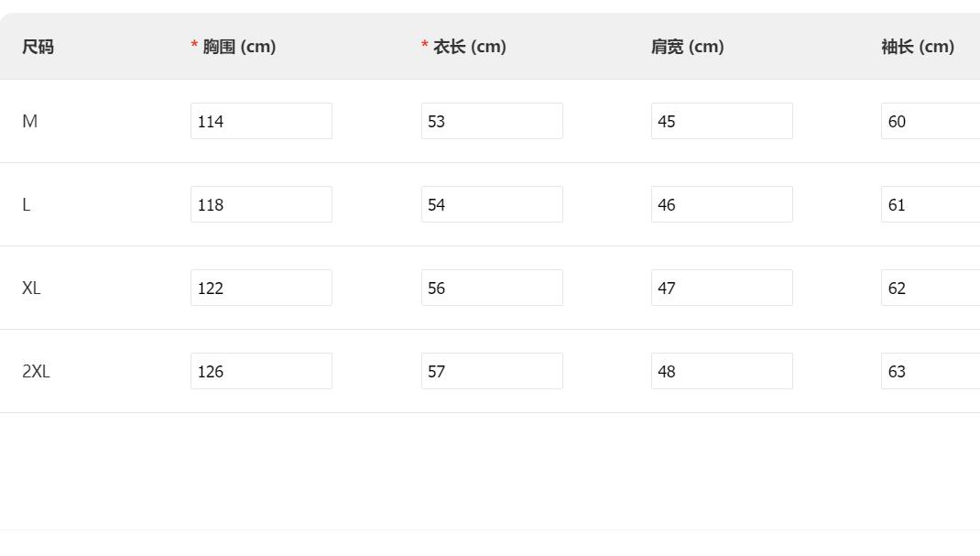Focus the L row sleeve field showing 61
Screen dimensions: 980x556
click(x=931, y=204)
